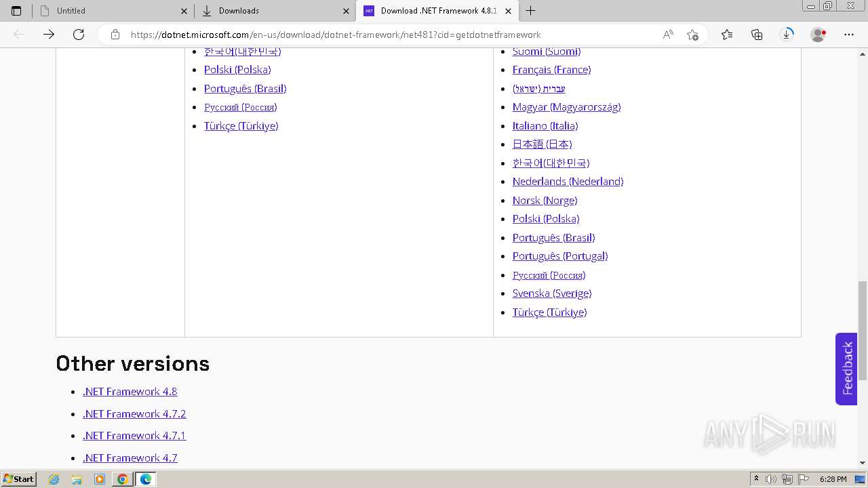Open the .NET Framework 4.7.1 link

pos(134,436)
